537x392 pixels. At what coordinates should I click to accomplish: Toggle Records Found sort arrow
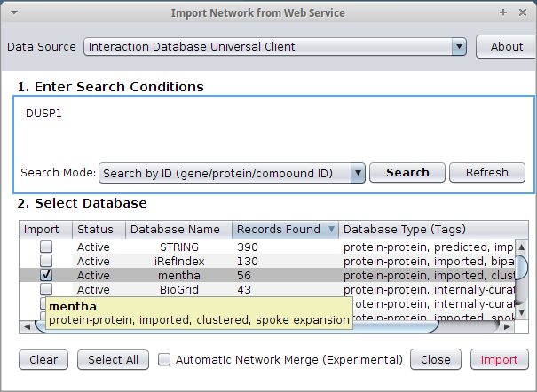click(x=331, y=229)
